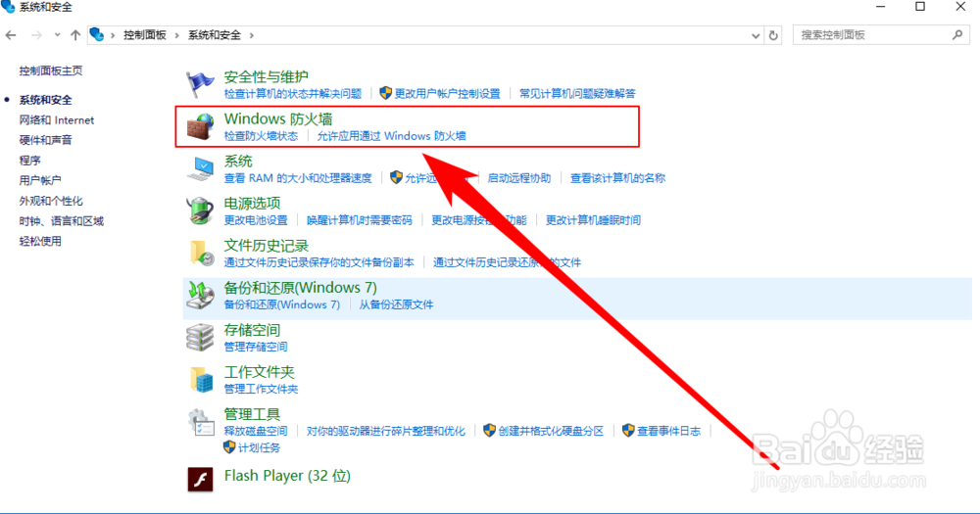Open Flash Player (32 位) heading
Screen dimensions: 980x514
(x=287, y=476)
